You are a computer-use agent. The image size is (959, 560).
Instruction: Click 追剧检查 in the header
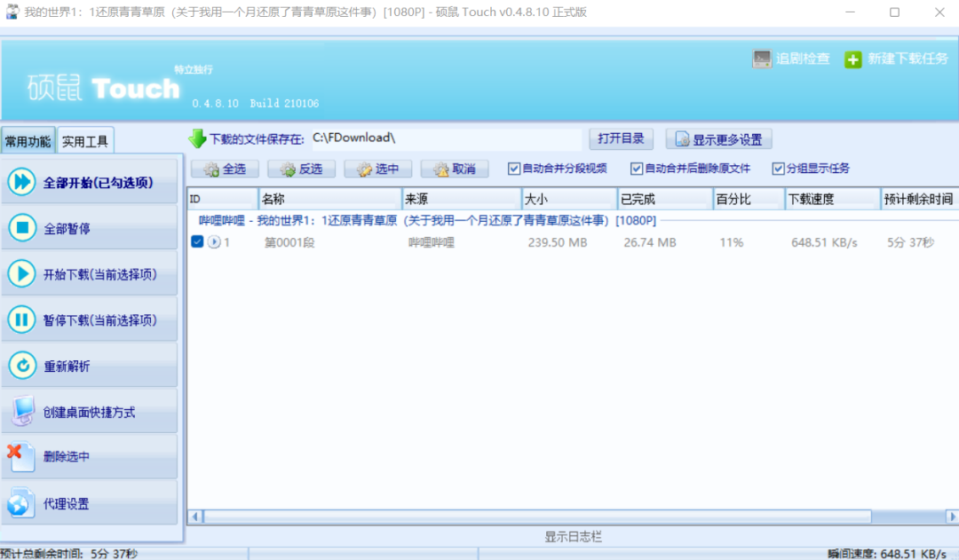pos(791,59)
